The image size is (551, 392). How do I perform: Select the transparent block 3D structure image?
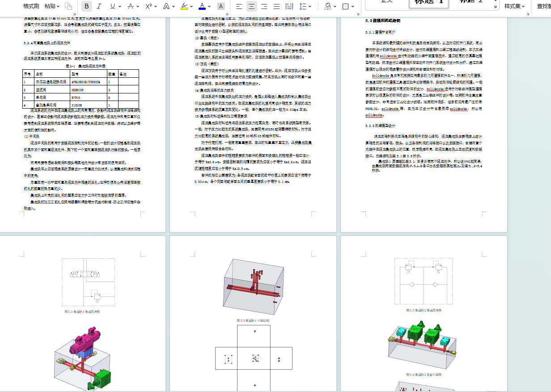253,286
